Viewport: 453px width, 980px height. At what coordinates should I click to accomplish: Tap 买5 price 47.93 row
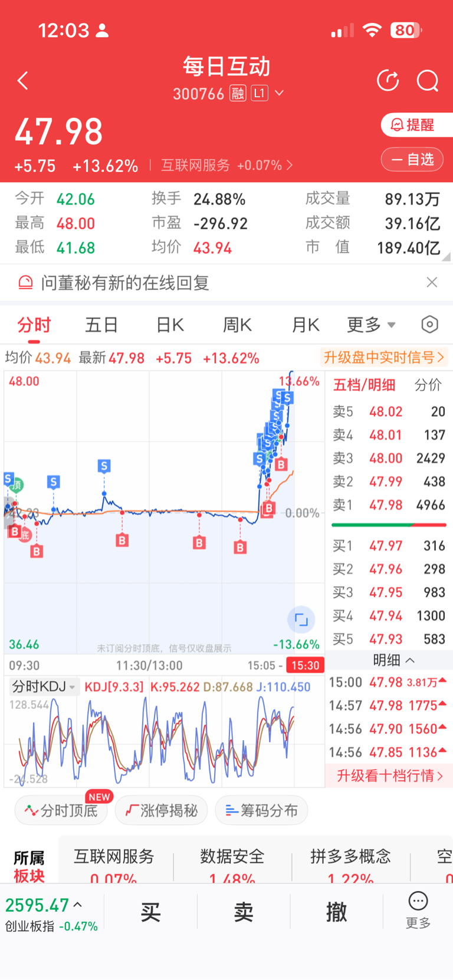389,639
